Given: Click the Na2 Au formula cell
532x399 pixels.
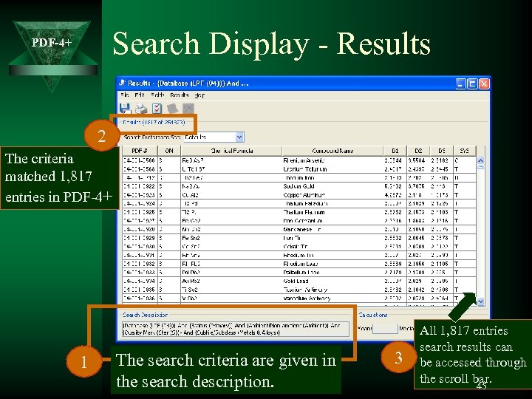Looking at the screenshot, I should tap(231, 186).
